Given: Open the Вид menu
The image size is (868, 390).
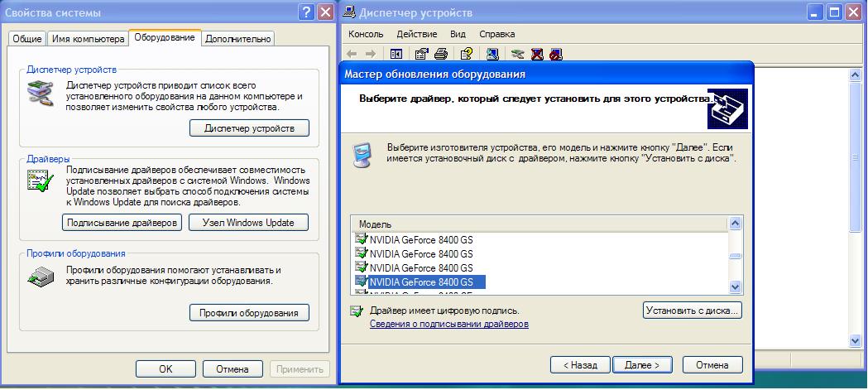Looking at the screenshot, I should tap(458, 34).
